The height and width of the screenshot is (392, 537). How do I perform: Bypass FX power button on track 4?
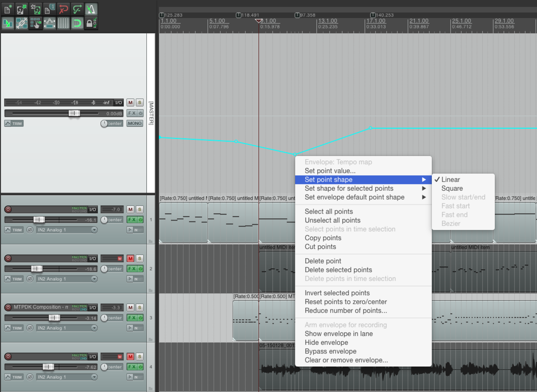click(x=140, y=367)
